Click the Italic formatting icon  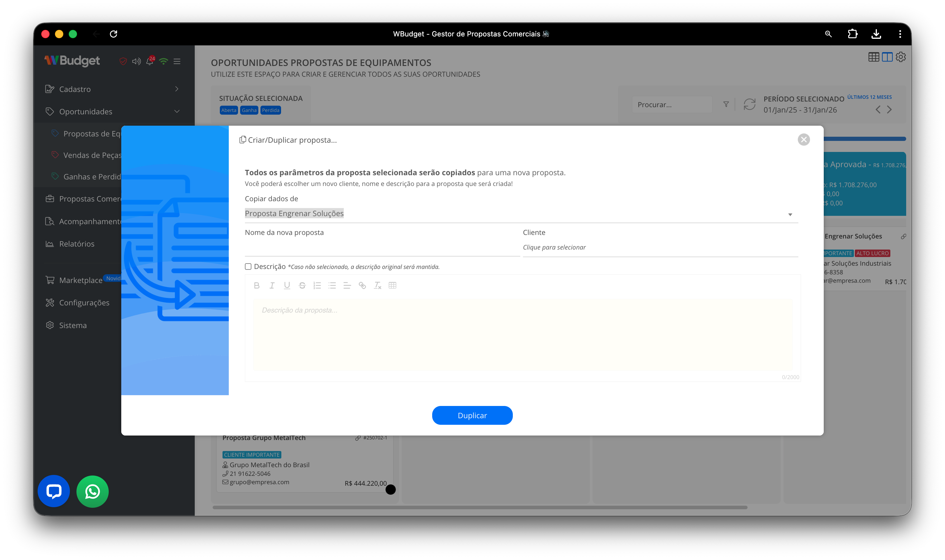[x=272, y=285]
